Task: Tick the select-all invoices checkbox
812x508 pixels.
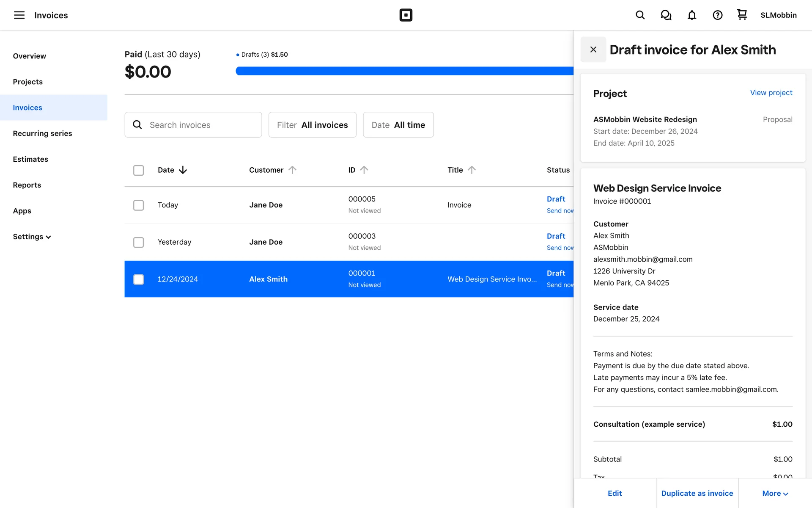Action: (138, 170)
